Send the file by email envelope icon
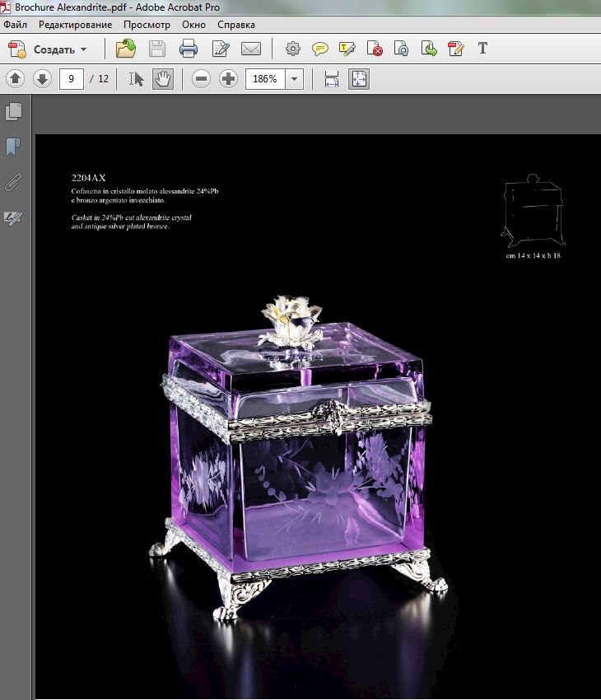The height and width of the screenshot is (700, 601). click(251, 49)
